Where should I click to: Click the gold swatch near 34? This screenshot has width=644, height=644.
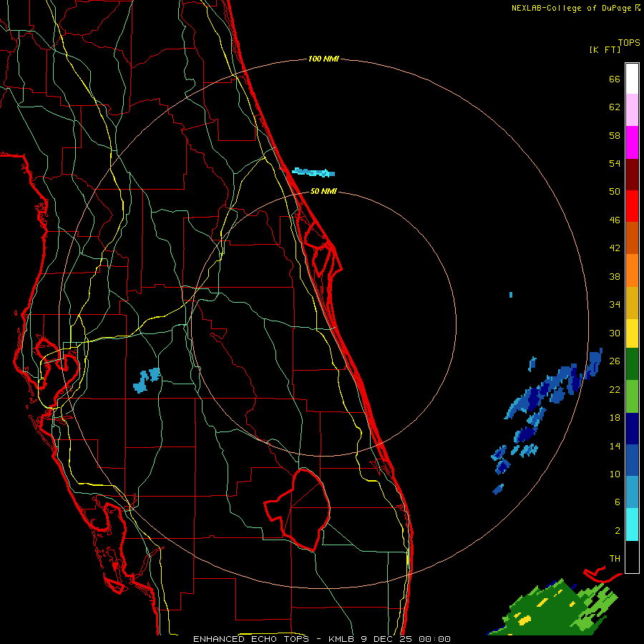[x=632, y=303]
